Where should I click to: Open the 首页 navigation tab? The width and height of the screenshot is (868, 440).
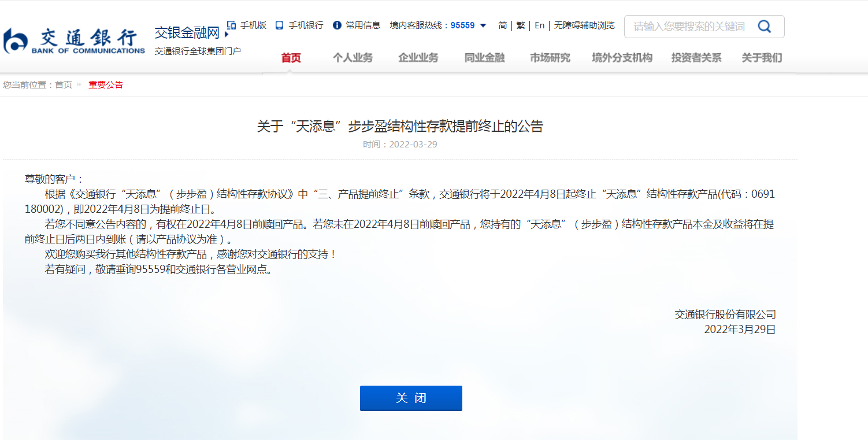coord(291,58)
